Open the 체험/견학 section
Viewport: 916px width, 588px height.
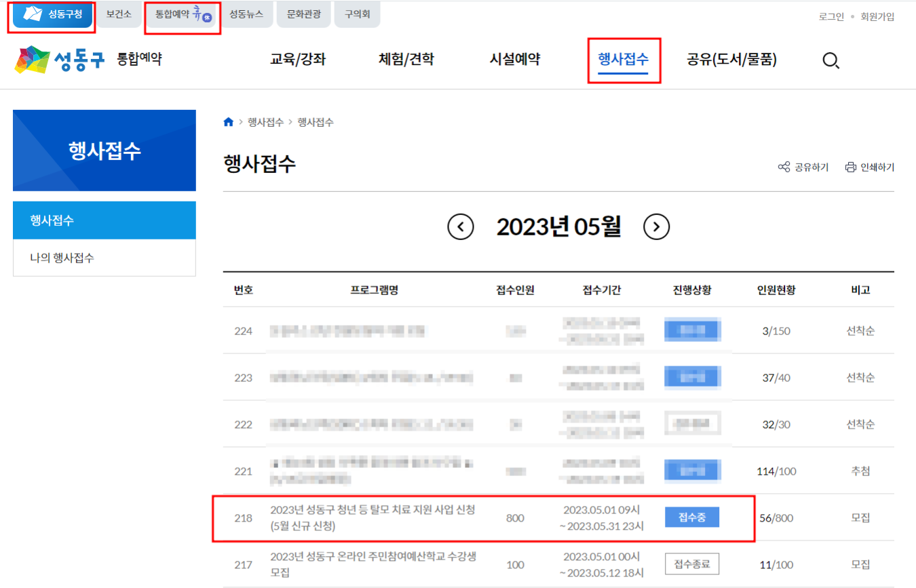(407, 60)
